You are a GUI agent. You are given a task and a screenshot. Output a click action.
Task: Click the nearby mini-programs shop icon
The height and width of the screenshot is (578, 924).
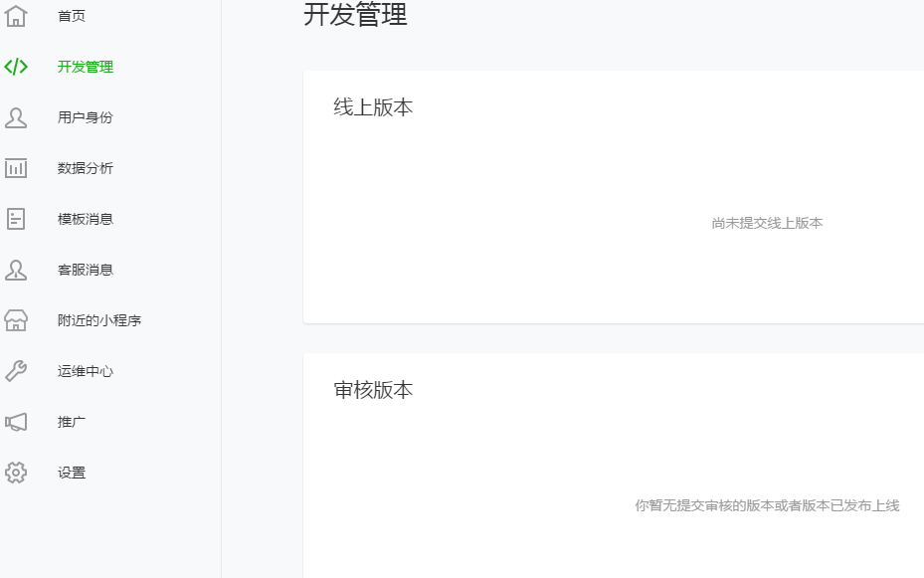[16, 320]
